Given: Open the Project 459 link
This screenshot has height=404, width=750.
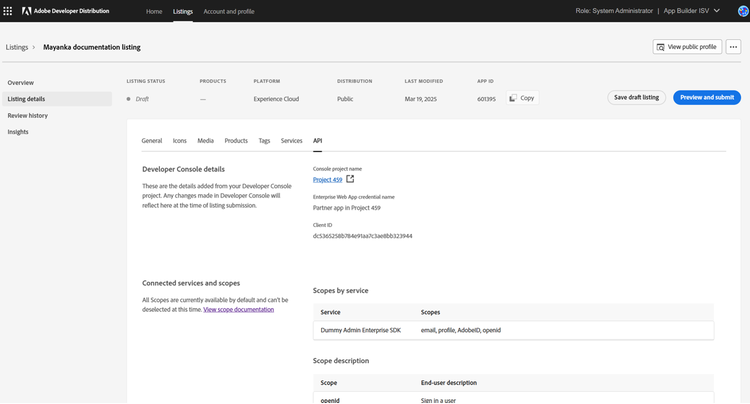Looking at the screenshot, I should click(x=328, y=180).
